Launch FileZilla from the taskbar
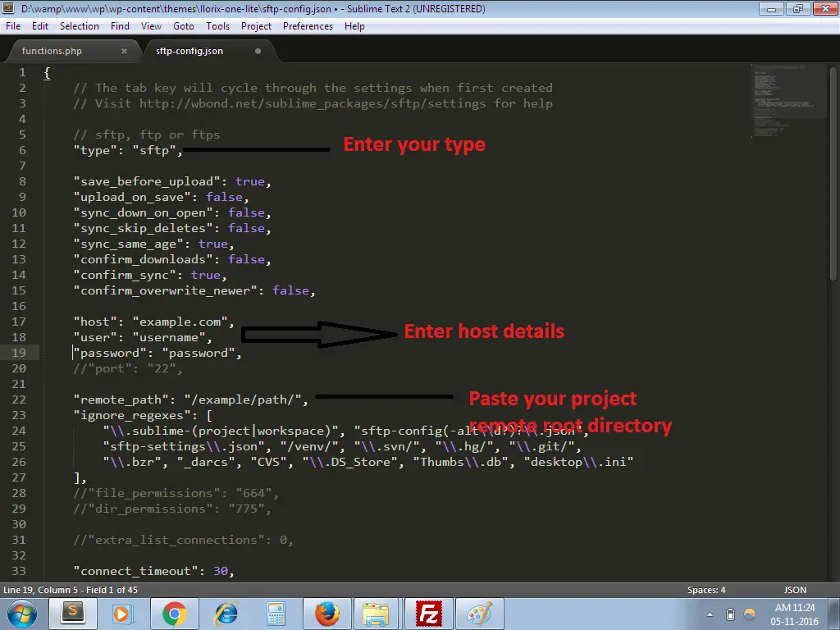840x630 pixels. [428, 614]
